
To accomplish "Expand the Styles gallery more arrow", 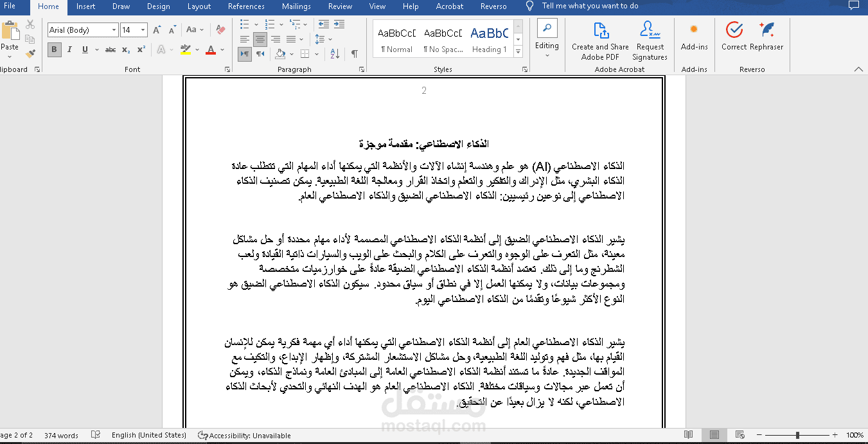I will (x=518, y=51).
